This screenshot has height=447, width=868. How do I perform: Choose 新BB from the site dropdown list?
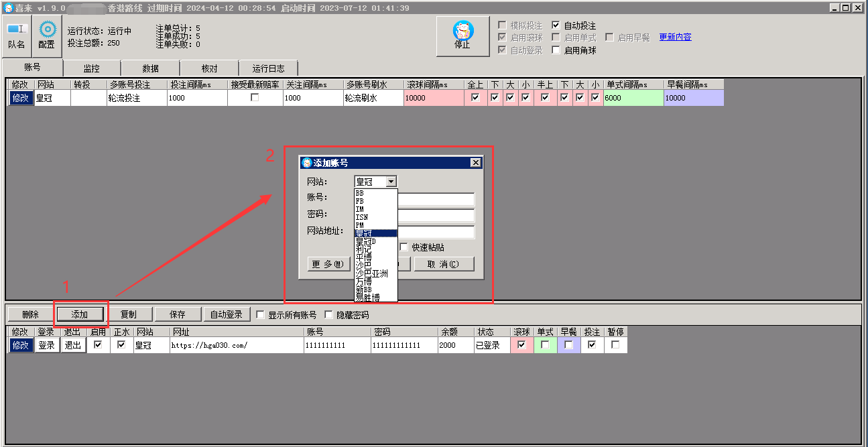coord(376,290)
